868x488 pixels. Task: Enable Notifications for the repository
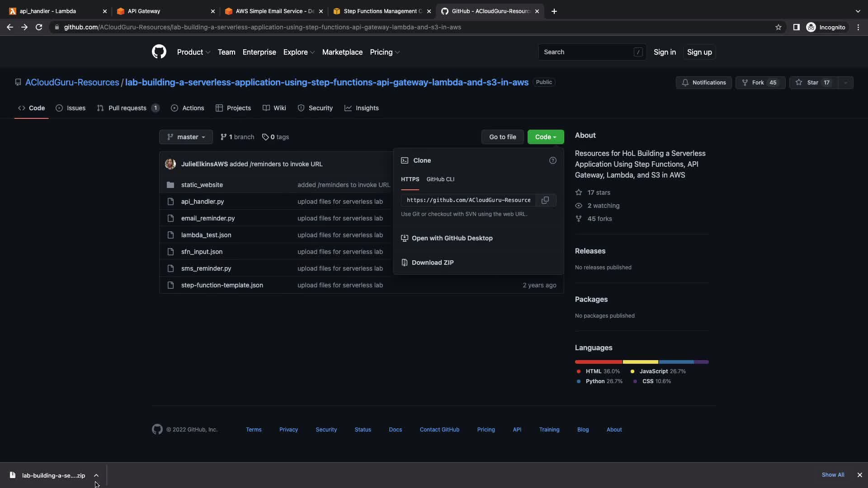703,83
